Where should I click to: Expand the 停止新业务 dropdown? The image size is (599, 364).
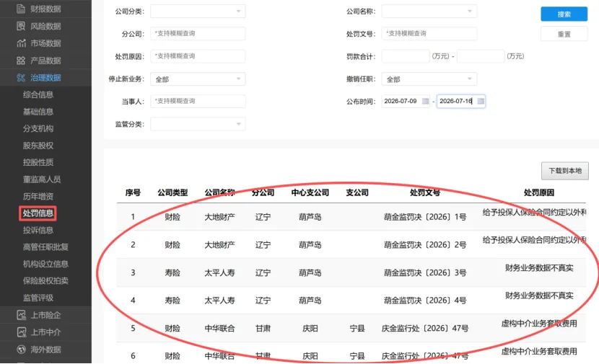pos(198,79)
